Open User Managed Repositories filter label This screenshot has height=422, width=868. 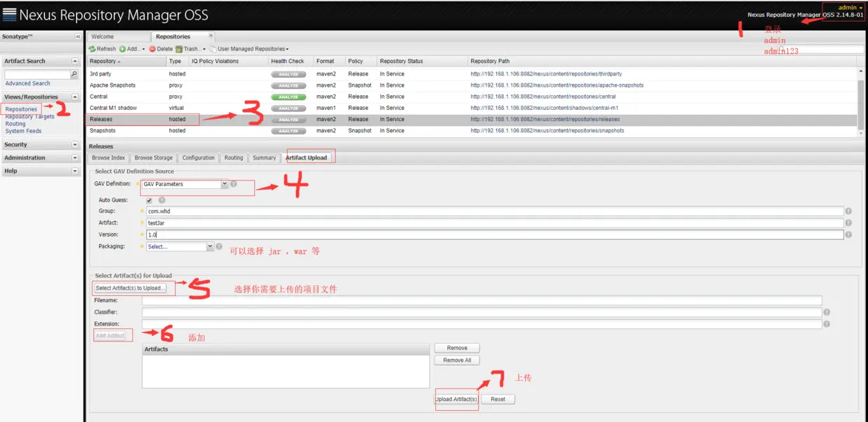[x=252, y=49]
